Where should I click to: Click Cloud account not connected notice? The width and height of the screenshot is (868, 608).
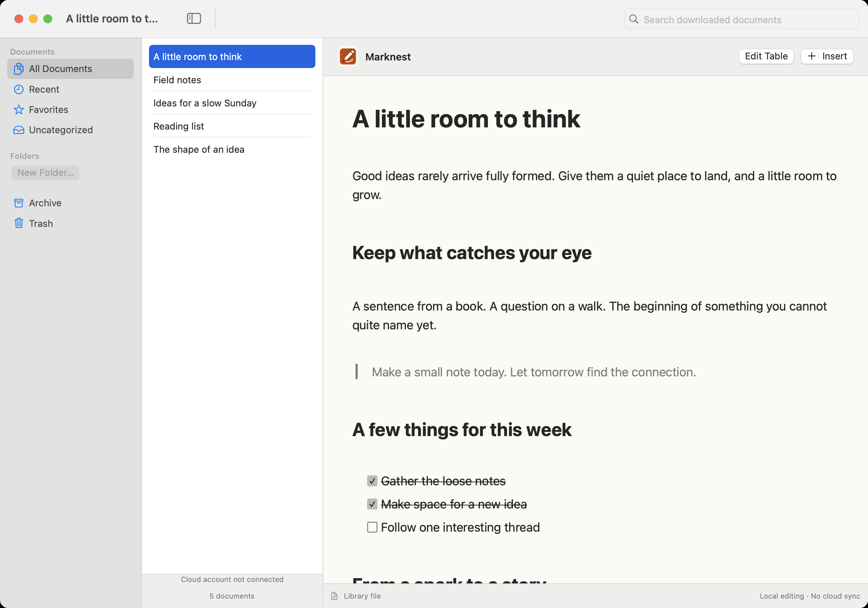[232, 579]
